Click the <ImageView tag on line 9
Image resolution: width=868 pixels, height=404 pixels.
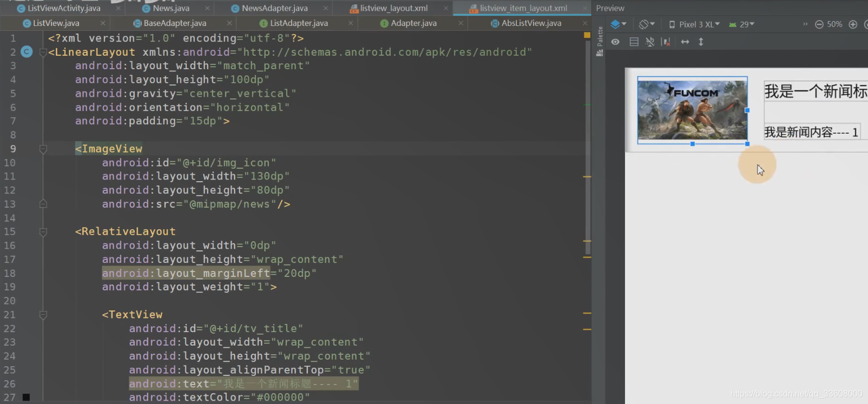tap(109, 149)
